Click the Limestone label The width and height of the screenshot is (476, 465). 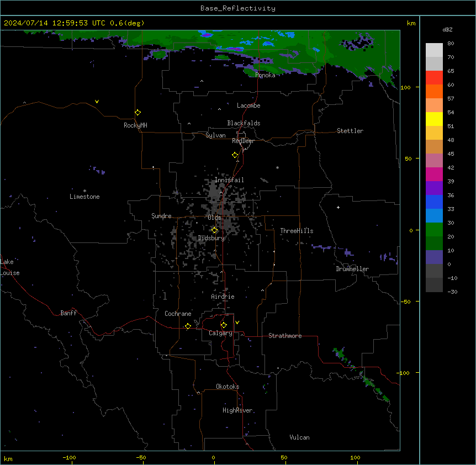pos(84,197)
